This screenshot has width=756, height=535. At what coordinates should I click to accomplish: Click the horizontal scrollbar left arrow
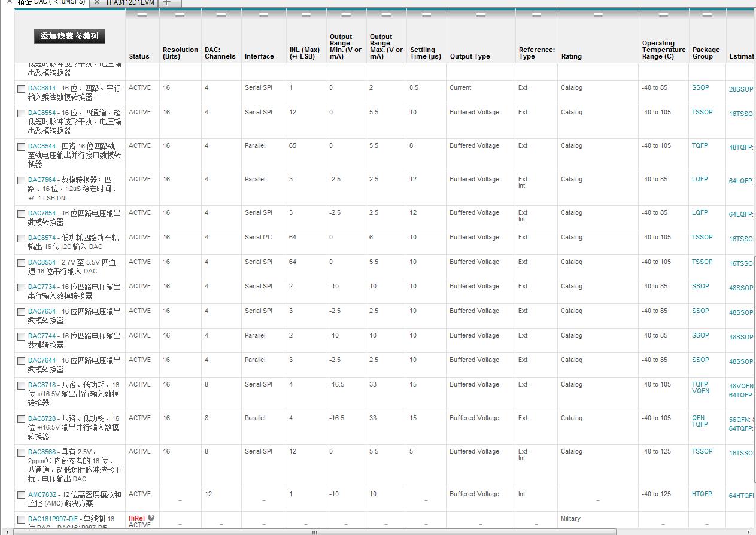[x=7, y=532]
